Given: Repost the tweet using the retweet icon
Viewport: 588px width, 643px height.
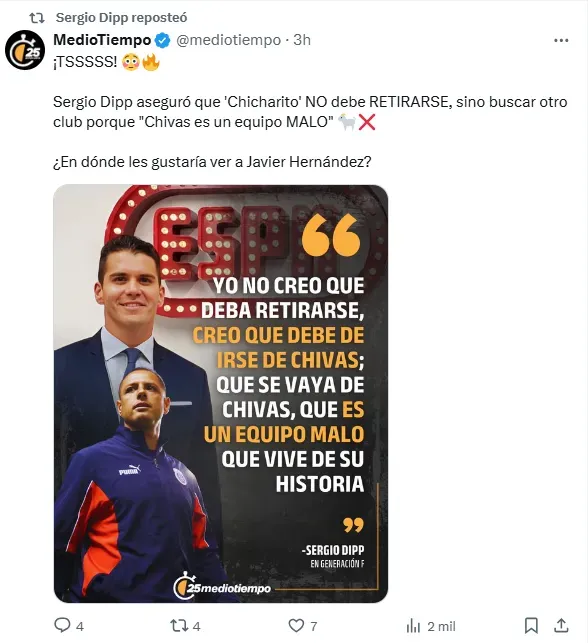Looking at the screenshot, I should tap(179, 626).
